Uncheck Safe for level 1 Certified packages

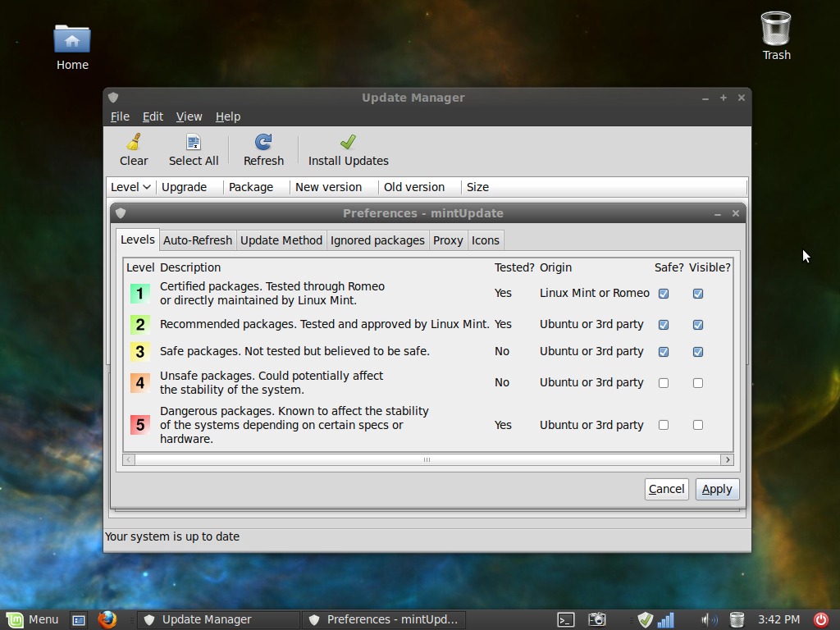tap(663, 294)
